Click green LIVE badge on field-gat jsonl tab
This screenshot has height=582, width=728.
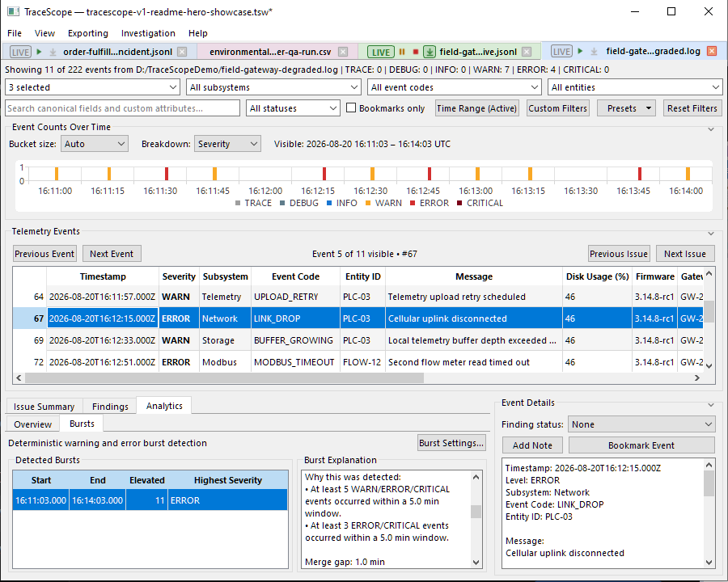(381, 52)
